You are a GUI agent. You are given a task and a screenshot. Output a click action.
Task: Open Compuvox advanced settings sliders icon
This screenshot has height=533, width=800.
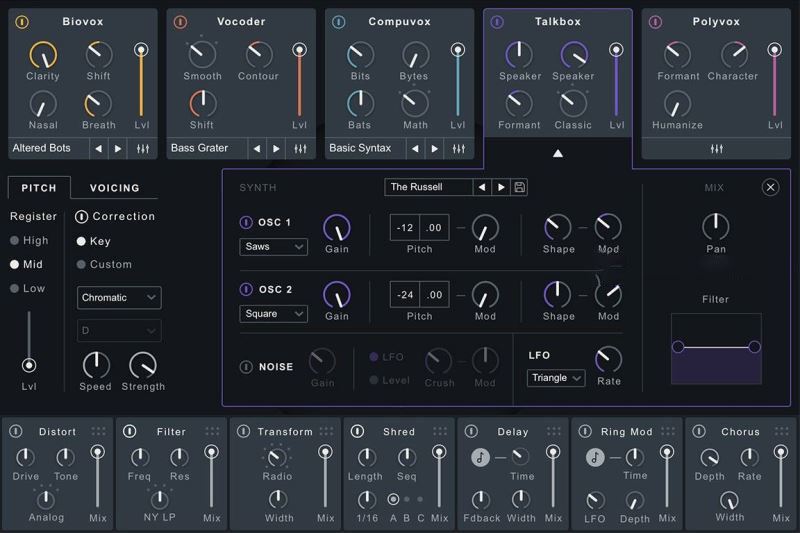click(x=459, y=149)
